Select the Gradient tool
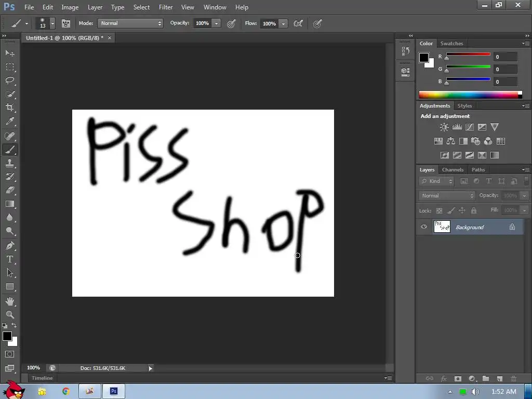532x399 pixels. tap(10, 204)
